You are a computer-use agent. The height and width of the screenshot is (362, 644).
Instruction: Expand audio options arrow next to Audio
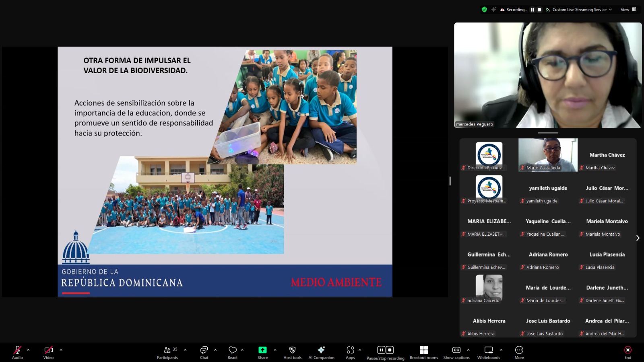coord(28,350)
